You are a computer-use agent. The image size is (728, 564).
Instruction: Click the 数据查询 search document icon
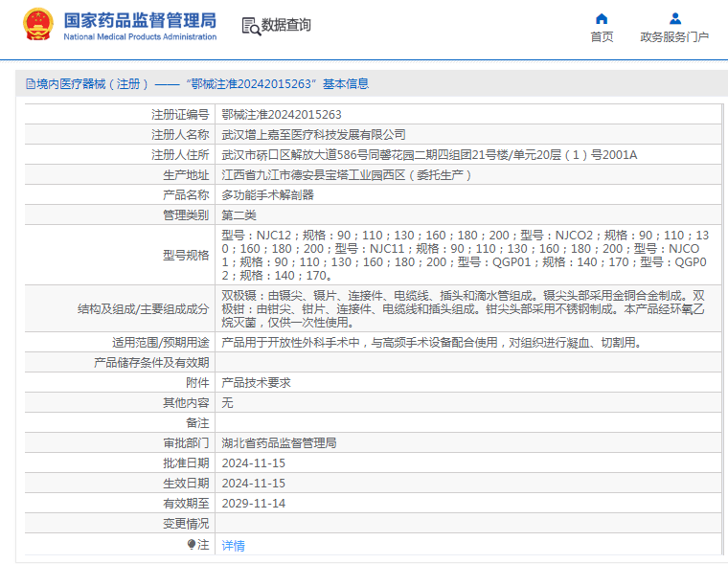[x=251, y=26]
